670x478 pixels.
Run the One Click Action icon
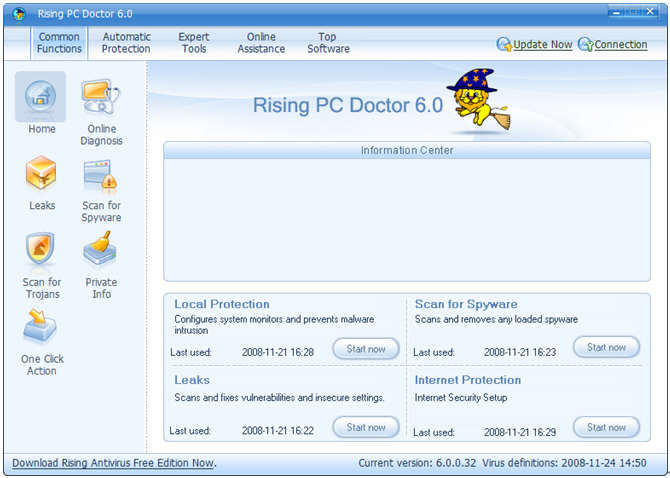click(x=41, y=328)
